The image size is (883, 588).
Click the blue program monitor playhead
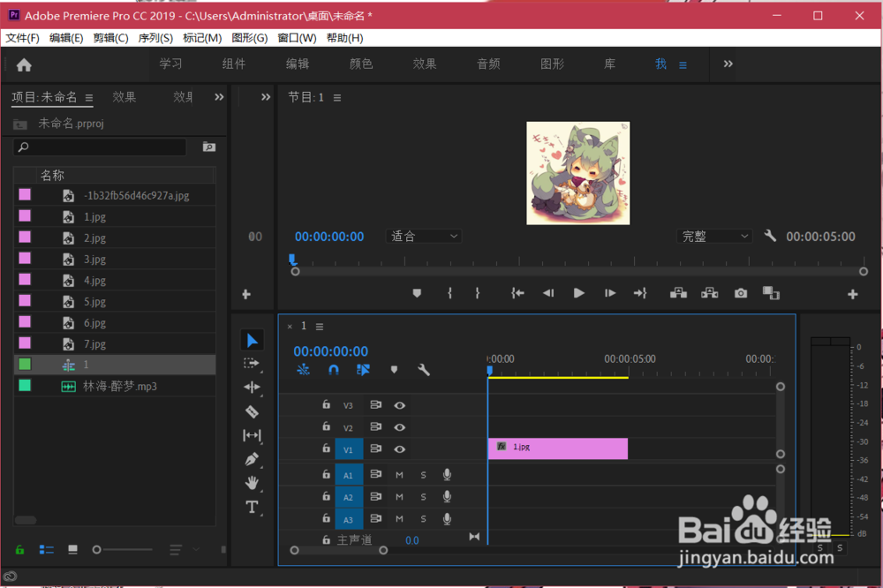292,259
